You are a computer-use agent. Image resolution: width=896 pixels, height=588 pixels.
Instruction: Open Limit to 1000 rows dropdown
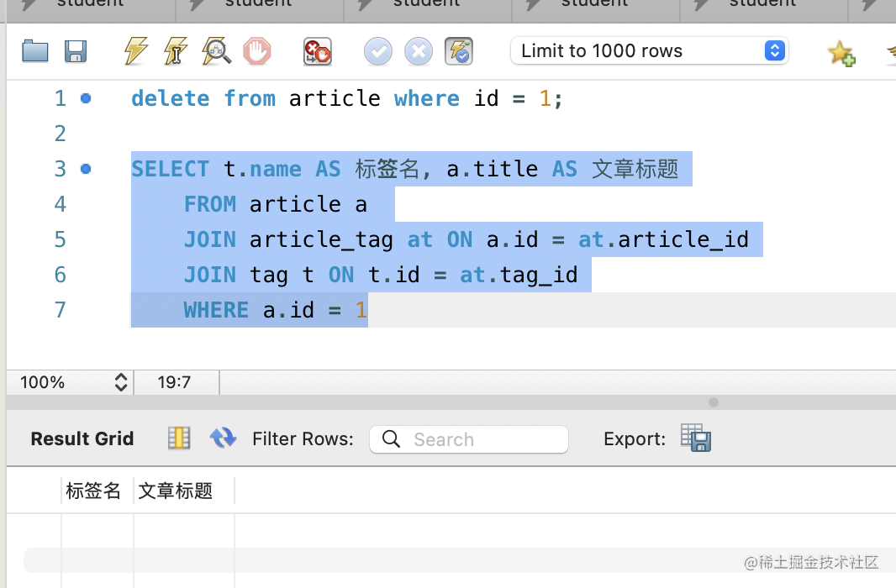(650, 50)
